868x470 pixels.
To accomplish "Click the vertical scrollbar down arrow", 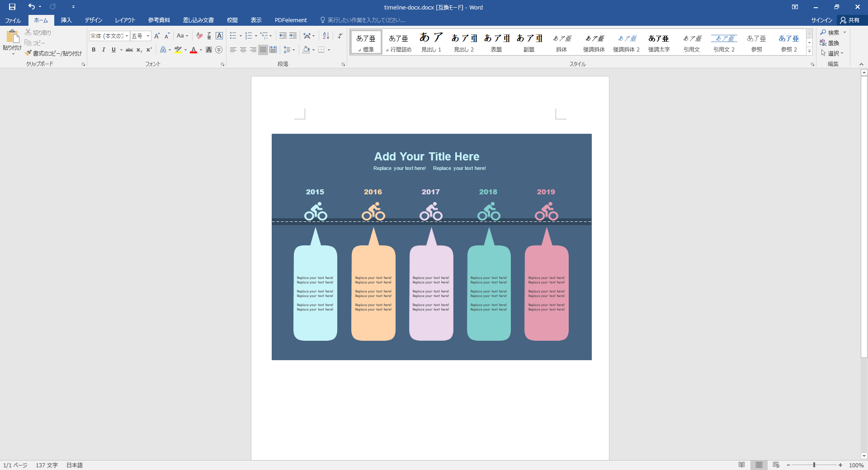I will 864,456.
